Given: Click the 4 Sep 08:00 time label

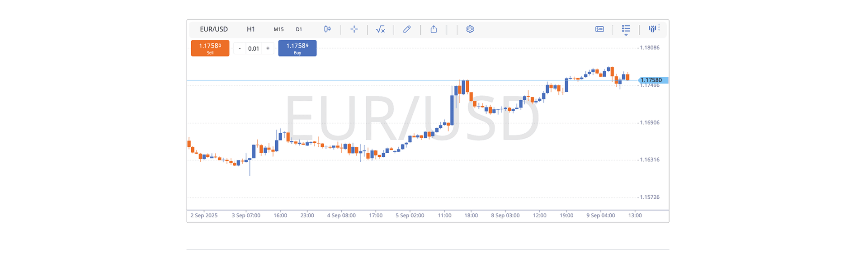Looking at the screenshot, I should [x=341, y=215].
